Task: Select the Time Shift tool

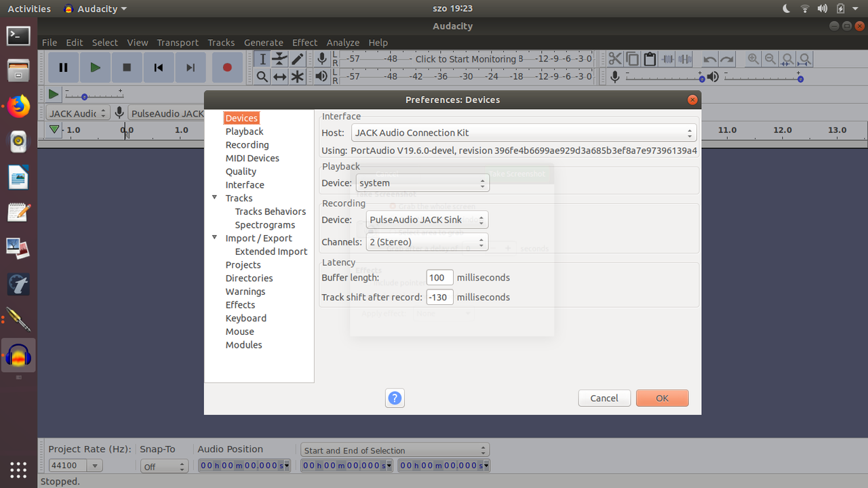Action: pos(279,77)
